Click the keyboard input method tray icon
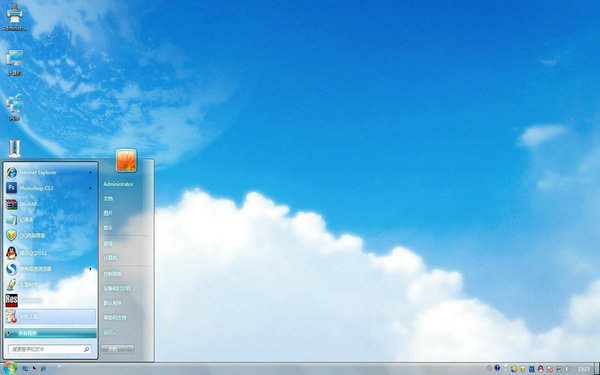The width and height of the screenshot is (600, 375). click(489, 368)
